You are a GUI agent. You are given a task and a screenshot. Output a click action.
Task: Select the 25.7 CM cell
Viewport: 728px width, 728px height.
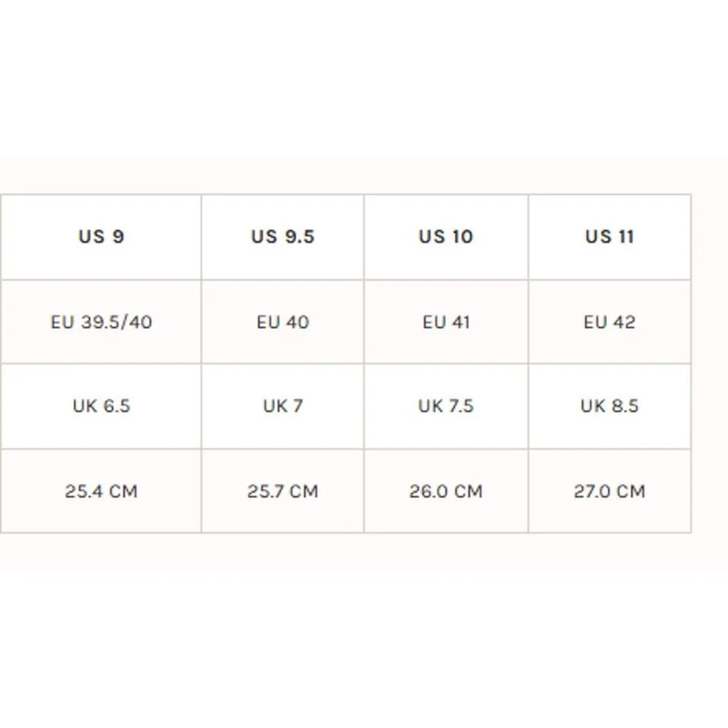tap(282, 491)
